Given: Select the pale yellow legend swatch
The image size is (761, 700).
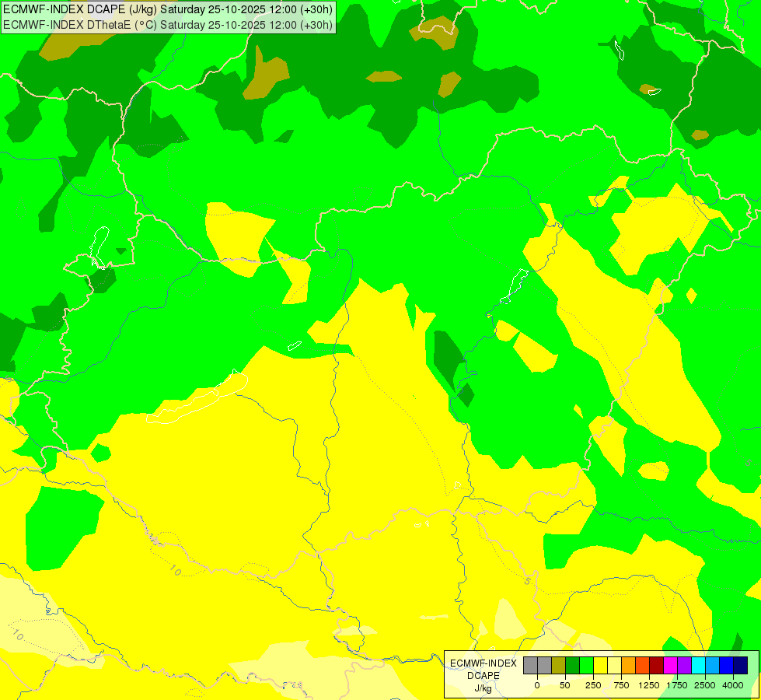Looking at the screenshot, I should (x=614, y=666).
